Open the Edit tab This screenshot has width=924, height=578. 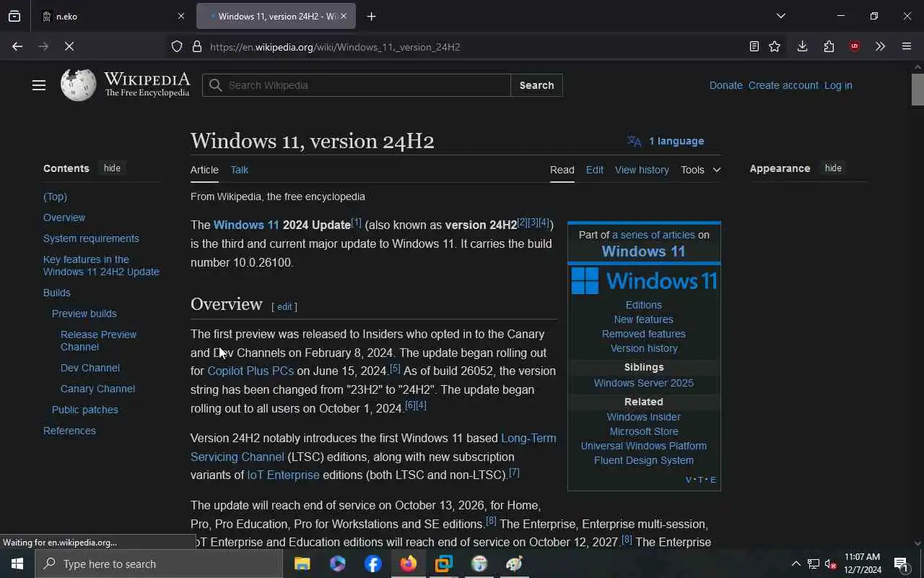coord(595,170)
